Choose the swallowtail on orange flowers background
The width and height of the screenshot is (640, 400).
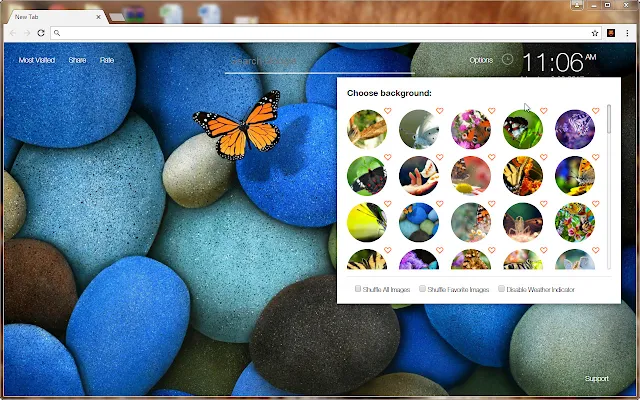(523, 176)
